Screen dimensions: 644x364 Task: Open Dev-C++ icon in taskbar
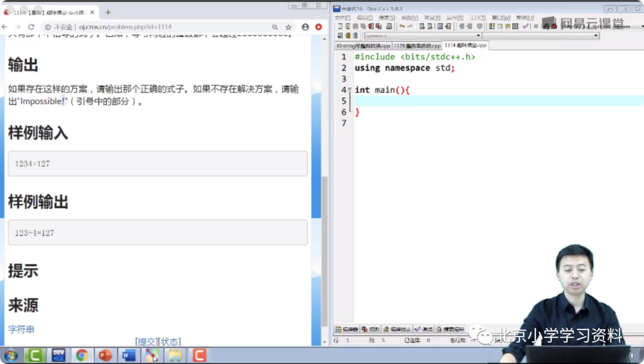pyautogui.click(x=58, y=356)
